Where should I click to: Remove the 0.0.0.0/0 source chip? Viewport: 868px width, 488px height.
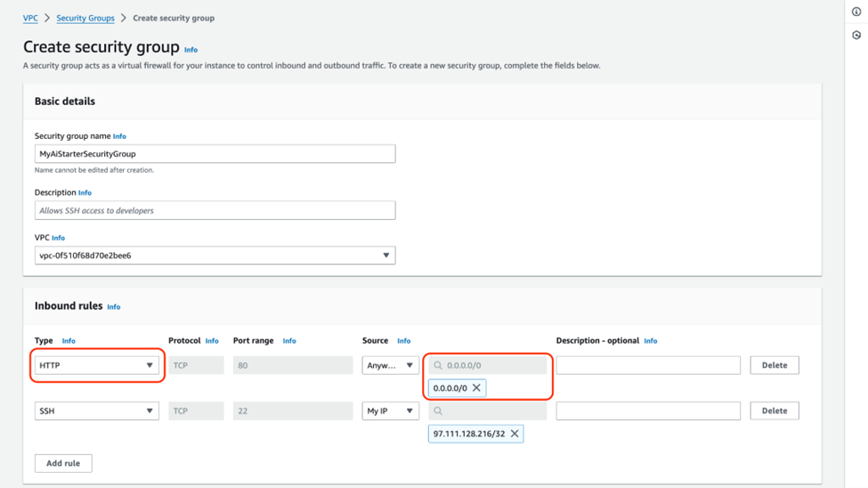click(x=476, y=388)
